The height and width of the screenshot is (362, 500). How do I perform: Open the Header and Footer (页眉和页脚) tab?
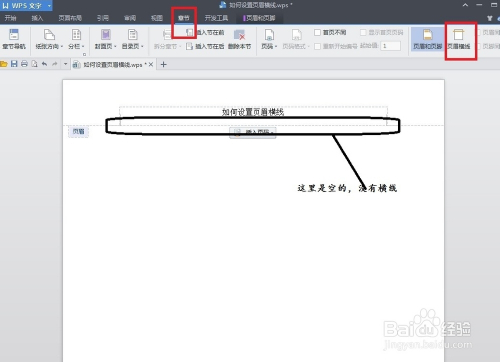coord(260,18)
